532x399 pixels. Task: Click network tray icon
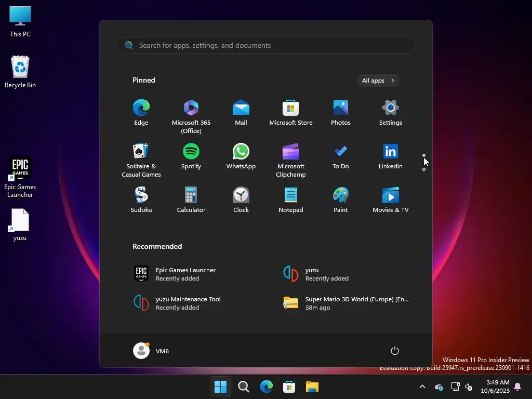(455, 387)
